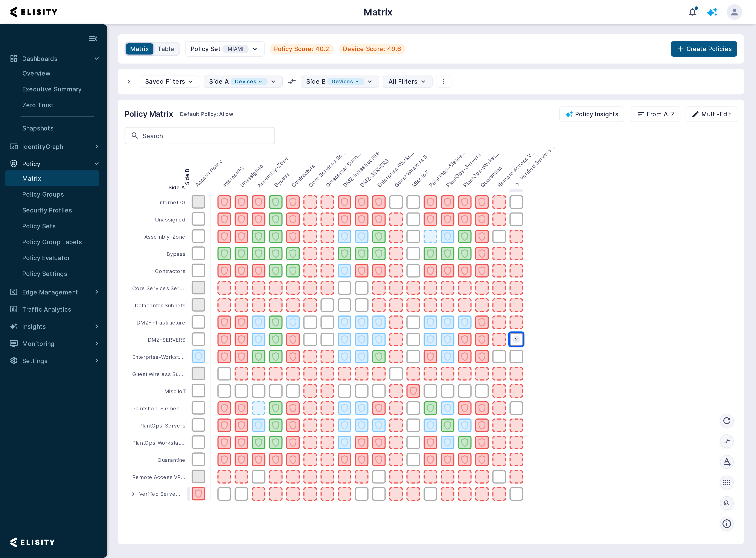Toggle Multi-Edit mode
The width and height of the screenshot is (756, 558).
711,114
